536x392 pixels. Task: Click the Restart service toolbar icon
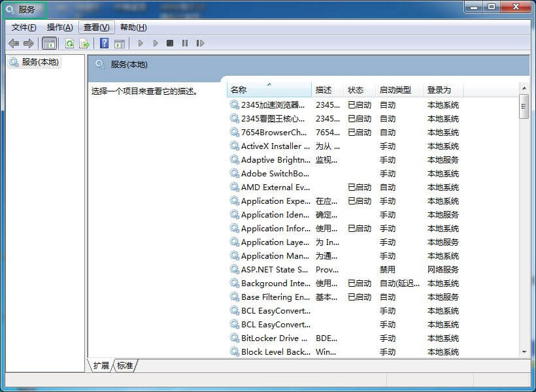[x=200, y=44]
